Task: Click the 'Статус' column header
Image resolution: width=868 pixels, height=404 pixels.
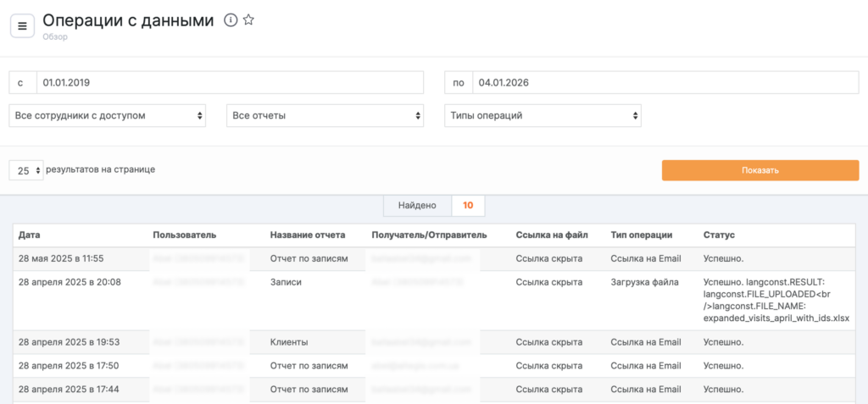Action: [719, 235]
